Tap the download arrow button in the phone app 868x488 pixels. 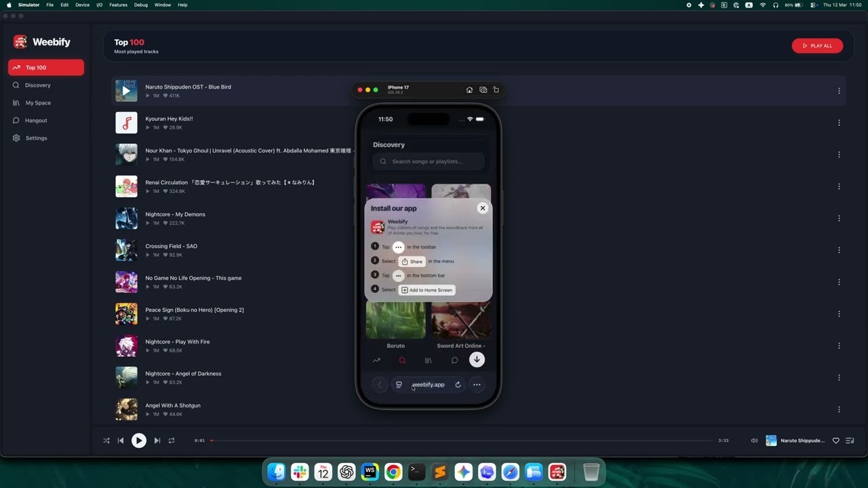tap(477, 360)
